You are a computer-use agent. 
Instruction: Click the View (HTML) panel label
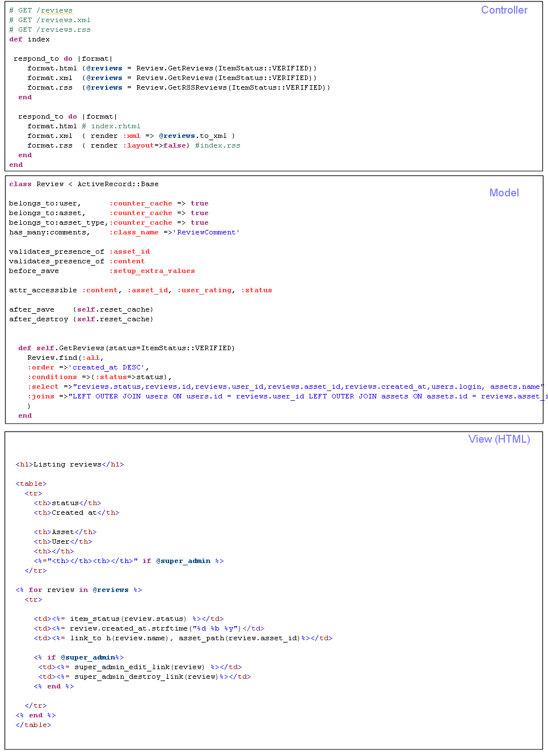pos(499,439)
